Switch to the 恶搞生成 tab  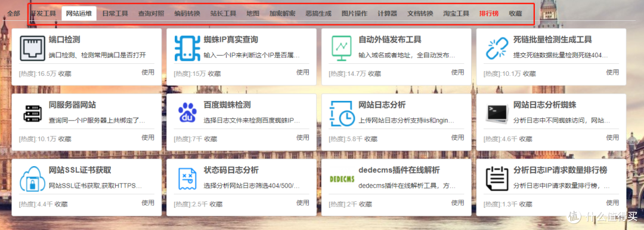(x=318, y=13)
